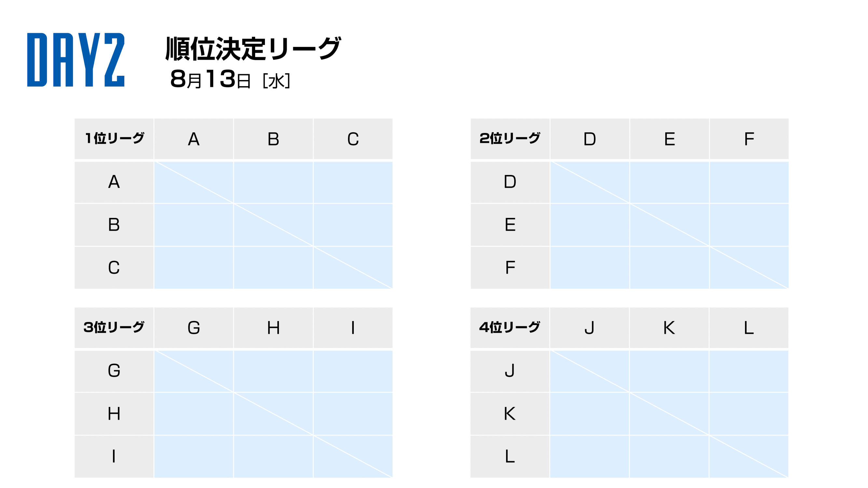Click column header A in 1位リーグ
Viewport: 868px width, 488px height.
194,139
